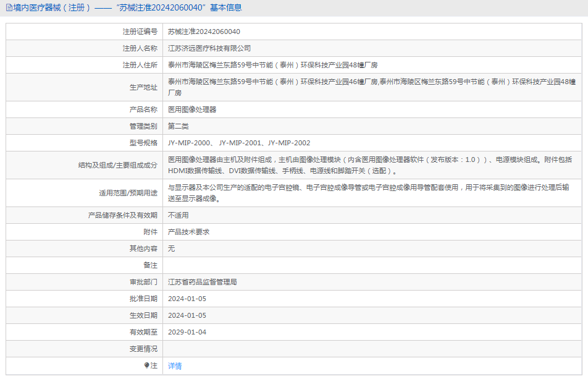Select registration number 苏械注准20242060040 value
This screenshot has width=588, height=379.
[x=204, y=32]
